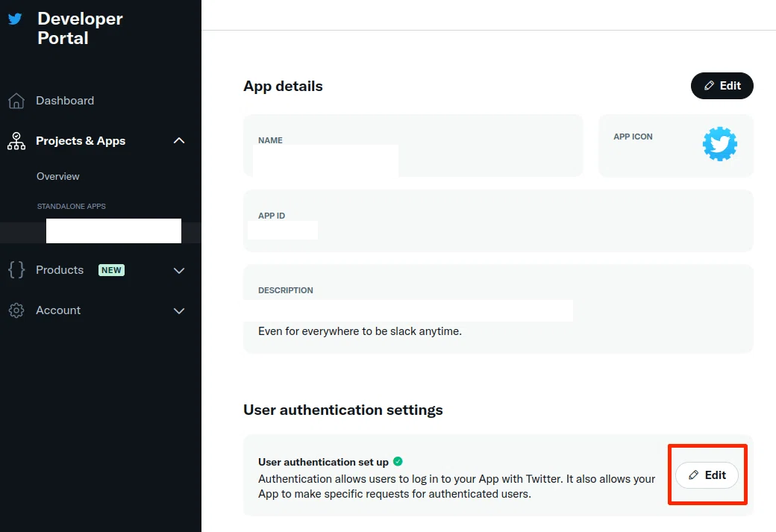Open the Dashboard page

click(x=65, y=101)
